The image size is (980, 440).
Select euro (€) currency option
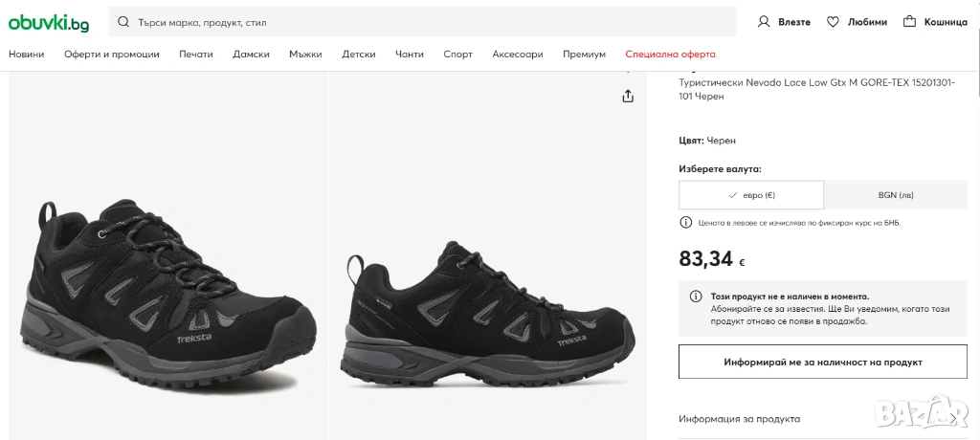point(751,195)
